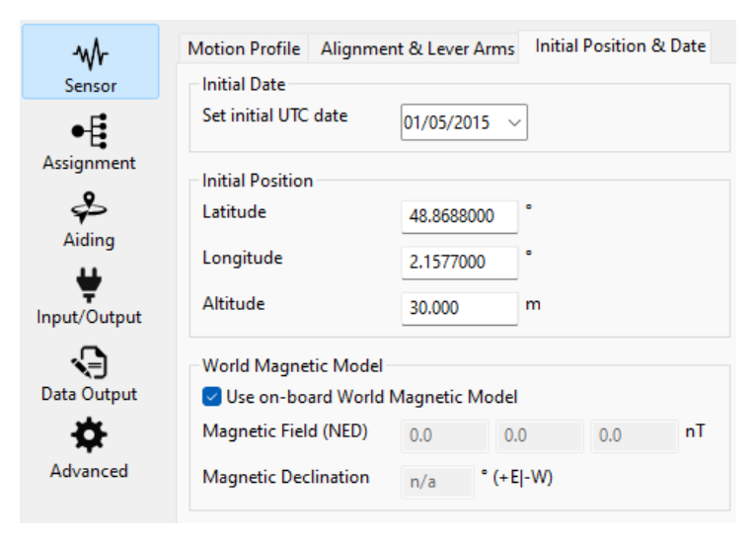This screenshot has height=543, width=756.
Task: Click the date value 01/05/2015
Action: [x=446, y=123]
